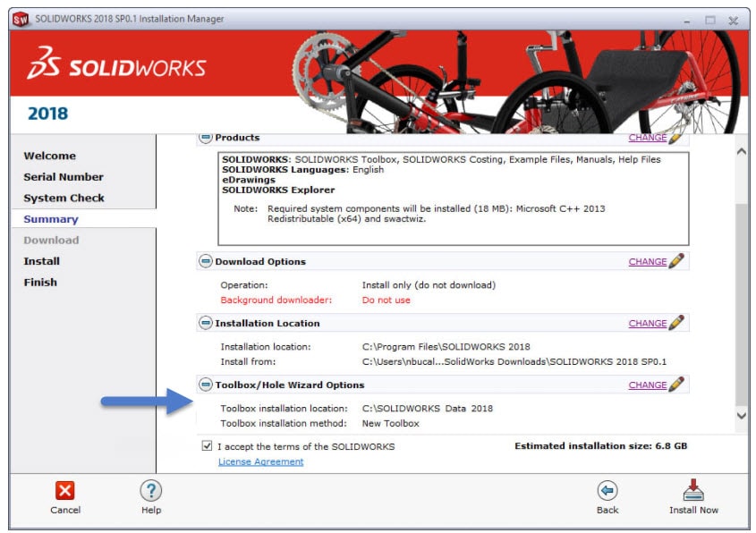This screenshot has width=756, height=533.
Task: Click the 'eDrawings' product entry
Action: 249,180
